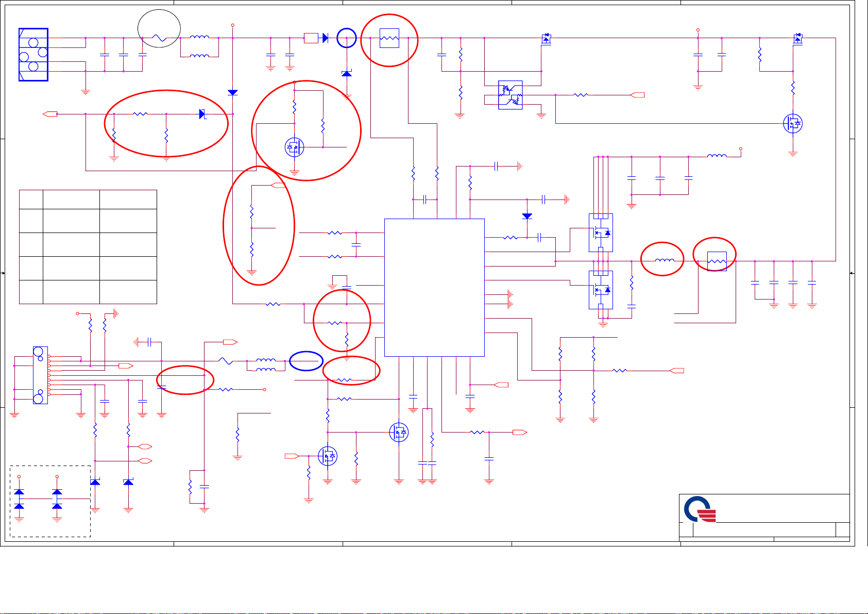
Task: Select the company logo in the title block
Action: coord(700,509)
